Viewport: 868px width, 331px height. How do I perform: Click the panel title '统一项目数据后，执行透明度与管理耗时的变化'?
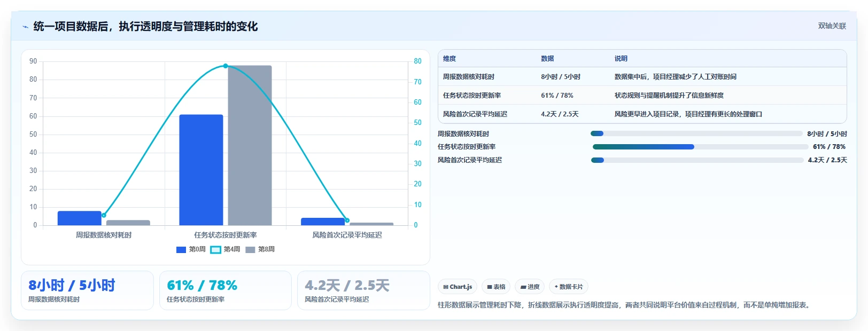pyautogui.click(x=145, y=26)
